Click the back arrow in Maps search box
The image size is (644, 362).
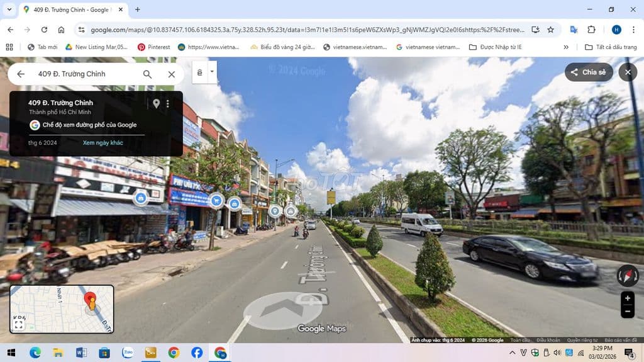coord(21,74)
